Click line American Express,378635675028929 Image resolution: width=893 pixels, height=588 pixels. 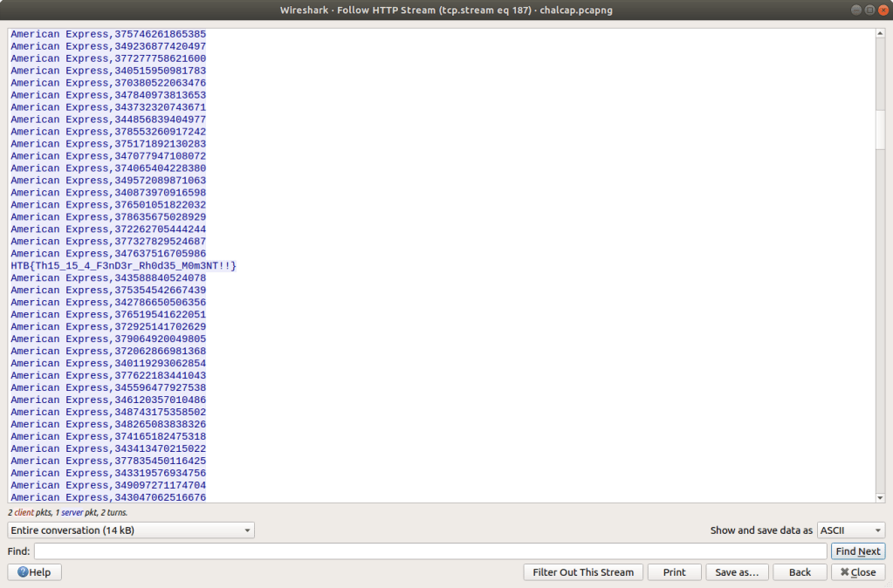click(108, 217)
